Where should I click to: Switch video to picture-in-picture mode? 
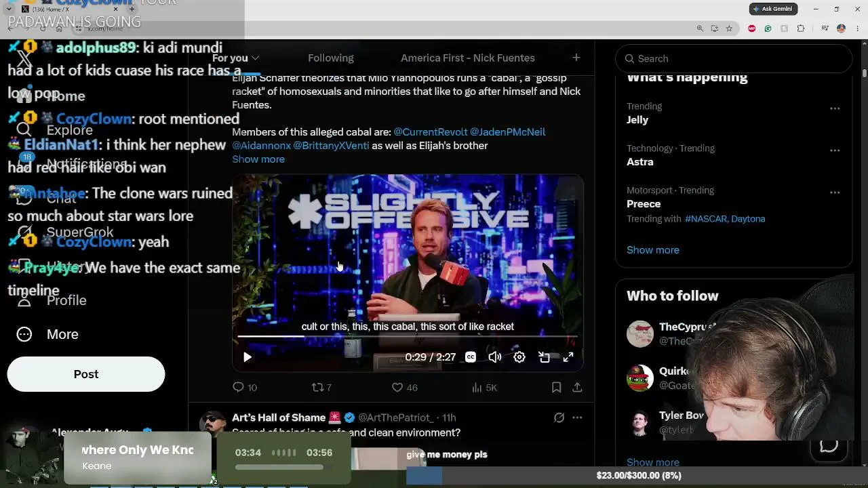[x=544, y=357]
